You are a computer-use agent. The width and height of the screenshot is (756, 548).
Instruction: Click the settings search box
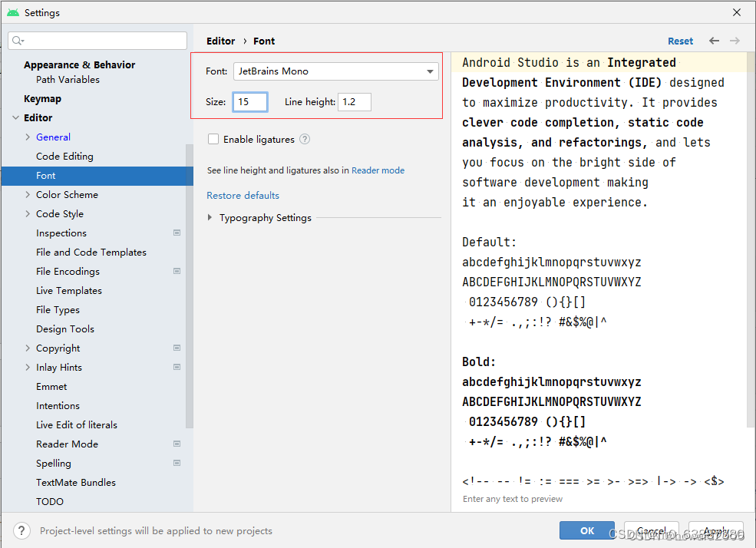tap(97, 41)
